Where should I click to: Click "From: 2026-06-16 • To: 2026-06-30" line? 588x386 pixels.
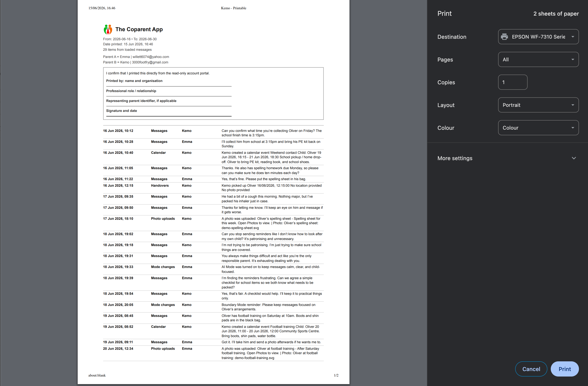(130, 39)
